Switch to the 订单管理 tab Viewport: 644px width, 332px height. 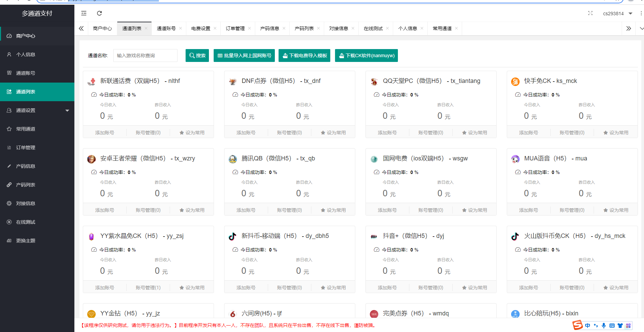235,28
